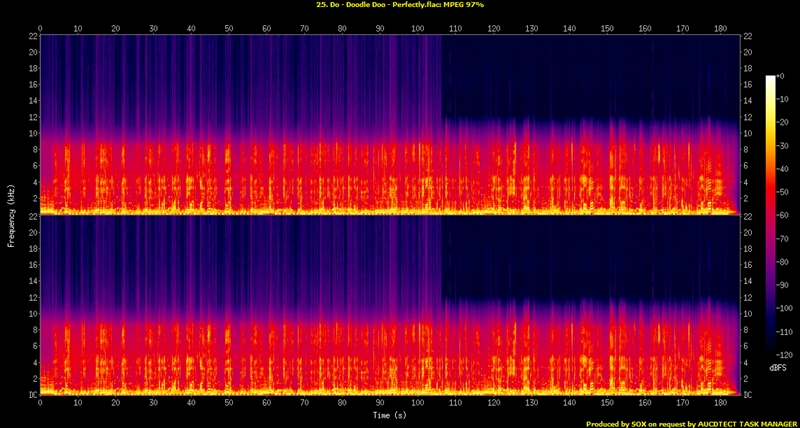The image size is (800, 428).
Task: Click the 'Frequency (kHz)' axis label
Action: (12, 213)
